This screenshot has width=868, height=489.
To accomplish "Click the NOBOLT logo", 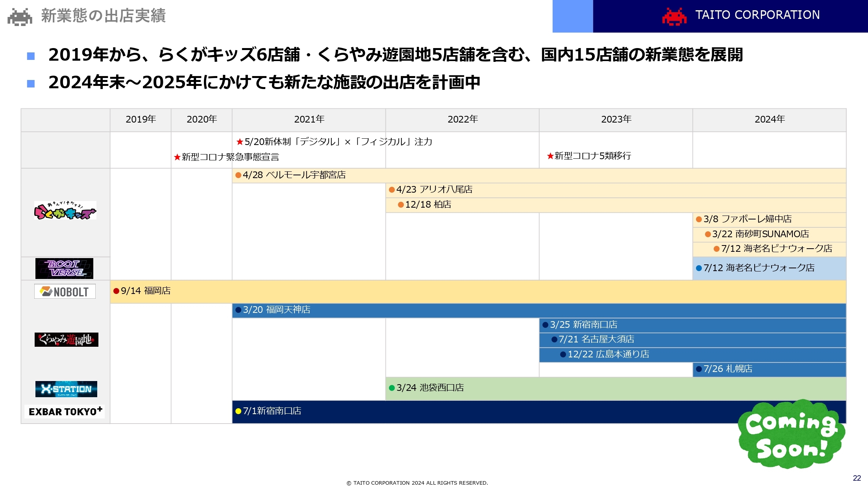I will (x=65, y=292).
